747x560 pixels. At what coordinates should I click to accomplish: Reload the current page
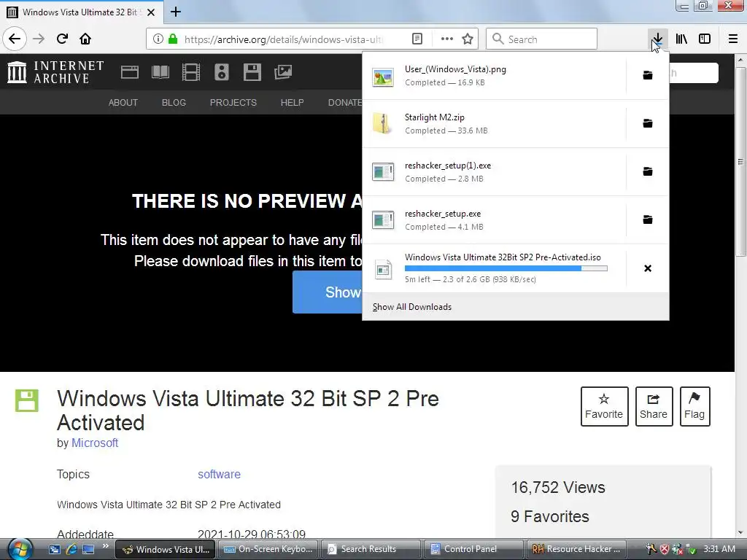pos(62,39)
